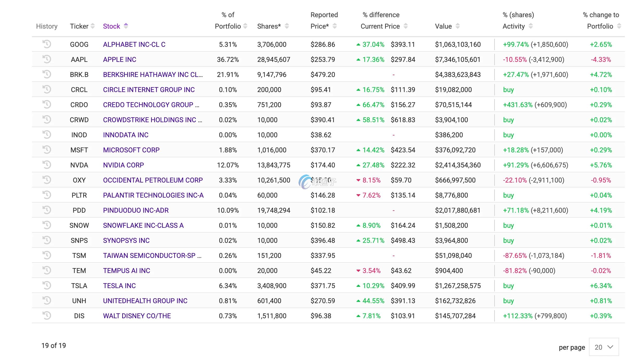Click the History column header
The width and height of the screenshot is (636, 364).
click(x=47, y=26)
